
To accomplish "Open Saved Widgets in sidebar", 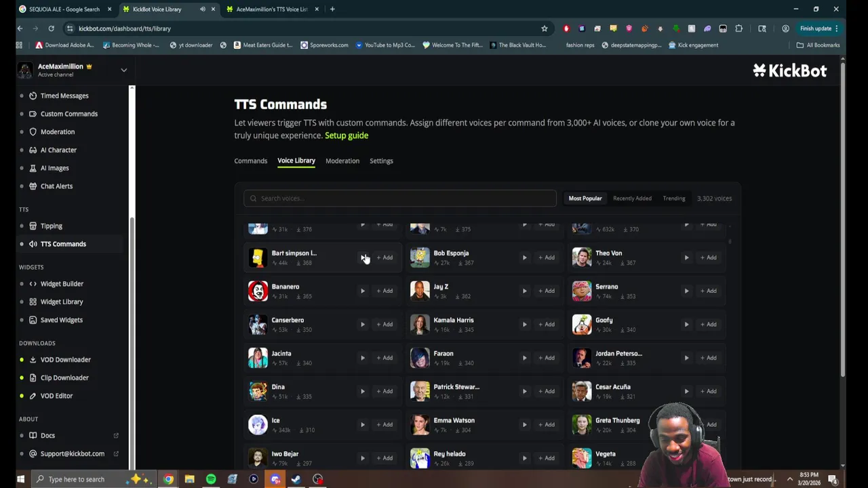I will (x=61, y=320).
